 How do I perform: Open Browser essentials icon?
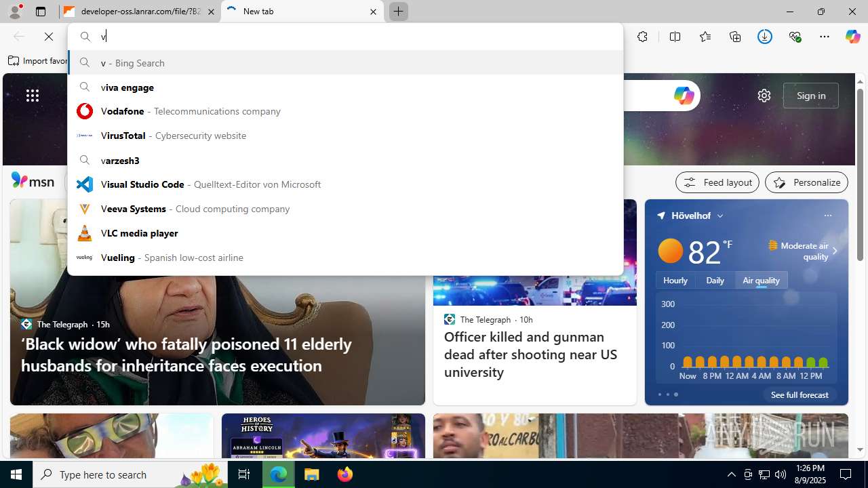tap(795, 37)
